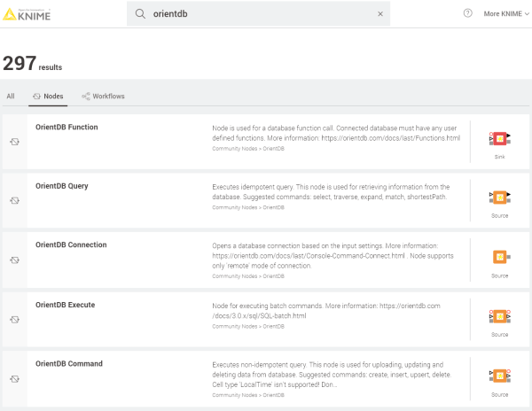532x411 pixels.
Task: Click node type icon beside OrientDB Execute
Action: coord(14,320)
